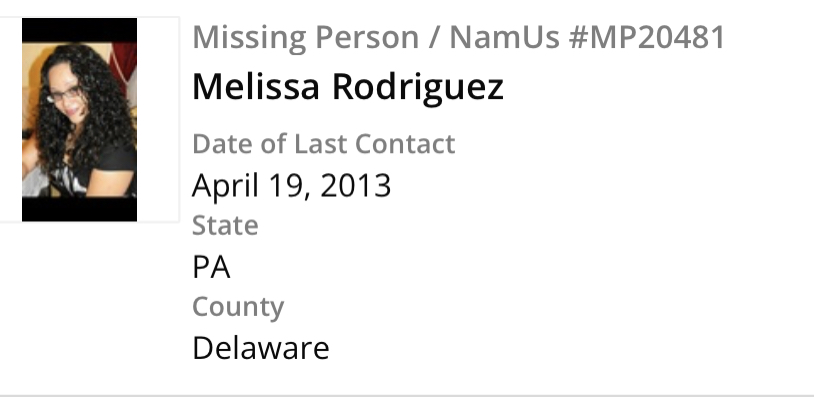This screenshot has width=814, height=402.
Task: Click the word "NamUs" in the header
Action: click(500, 38)
